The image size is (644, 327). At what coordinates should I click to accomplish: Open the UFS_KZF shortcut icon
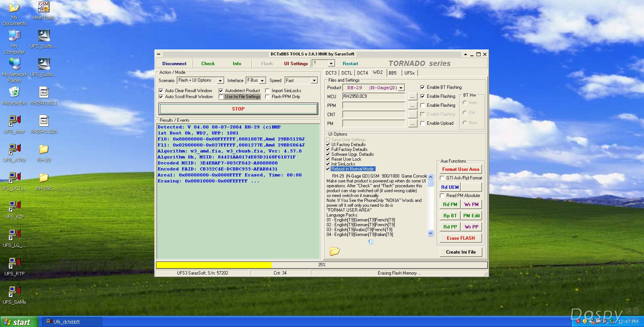coord(14,209)
